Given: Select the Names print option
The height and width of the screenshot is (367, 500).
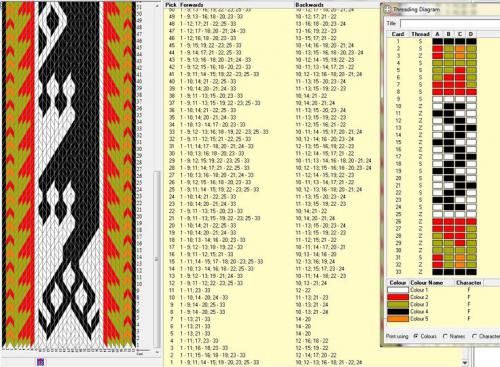Looking at the screenshot, I should pos(445,336).
